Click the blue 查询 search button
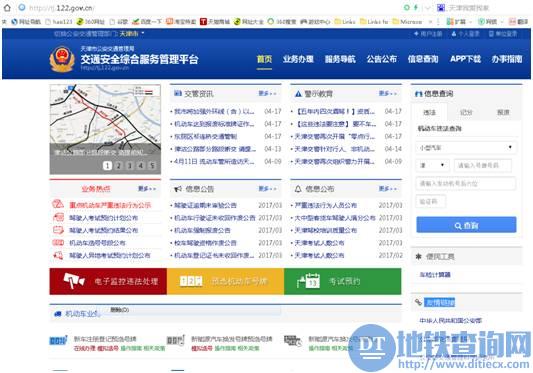This screenshot has width=533, height=373. [466, 225]
